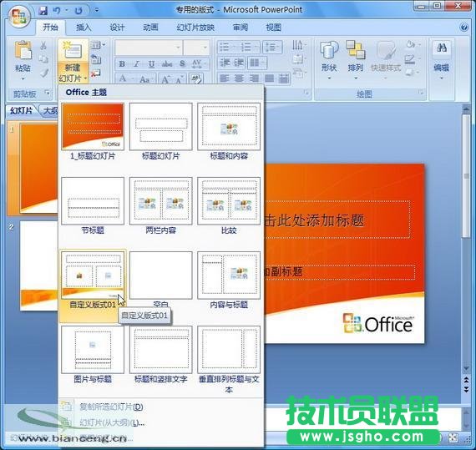
Task: Justify text in paragraph group
Action: [269, 78]
